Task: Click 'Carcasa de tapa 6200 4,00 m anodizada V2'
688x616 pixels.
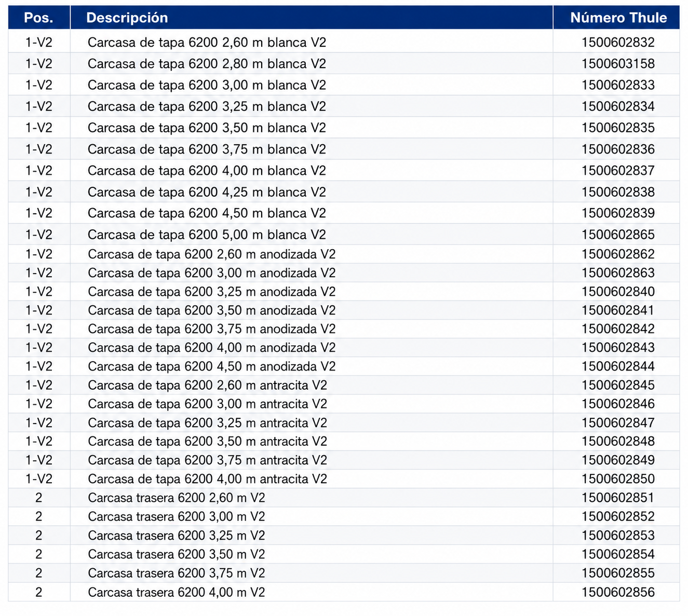Action: tap(212, 348)
